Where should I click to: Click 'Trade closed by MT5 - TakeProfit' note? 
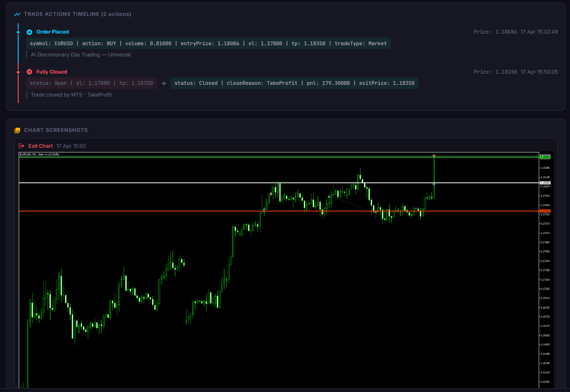tap(71, 95)
